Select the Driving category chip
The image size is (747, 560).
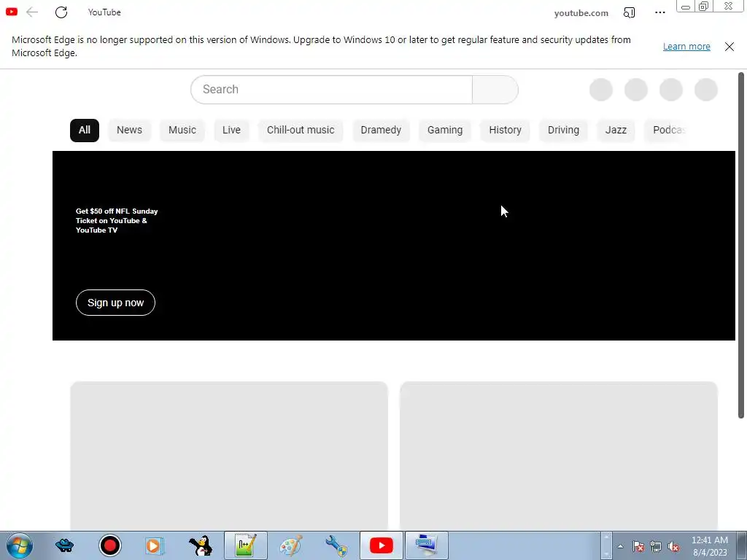pos(563,130)
